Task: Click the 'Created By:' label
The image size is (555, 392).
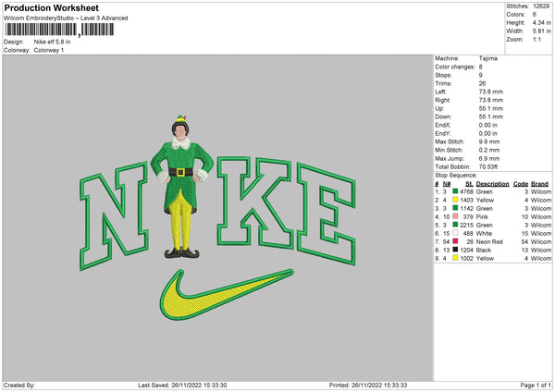Action: [x=19, y=385]
